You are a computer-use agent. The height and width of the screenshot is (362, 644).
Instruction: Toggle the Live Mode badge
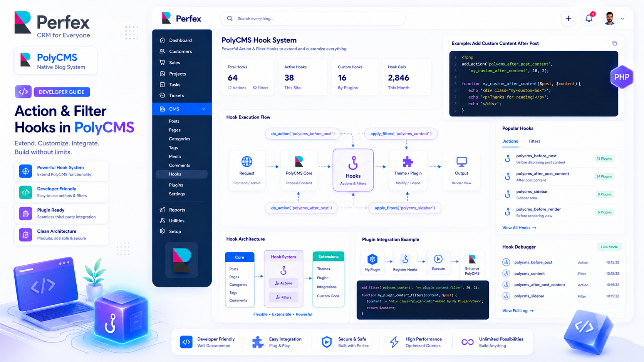tap(609, 247)
